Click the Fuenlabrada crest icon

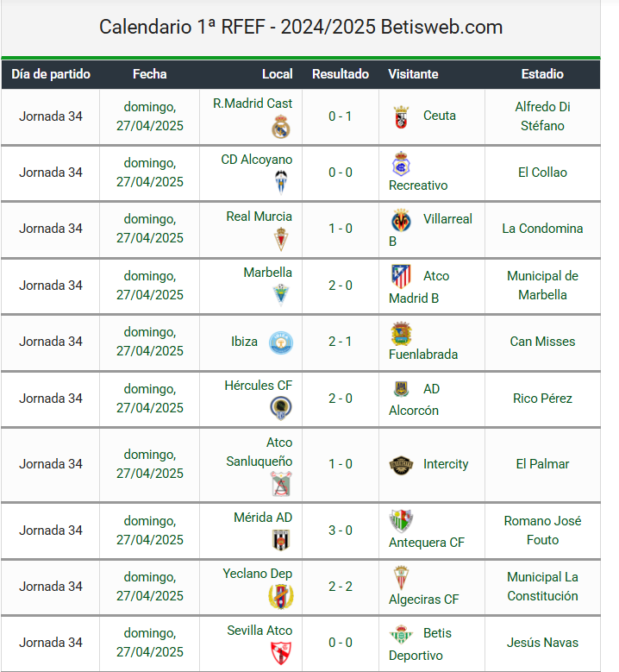pyautogui.click(x=401, y=334)
